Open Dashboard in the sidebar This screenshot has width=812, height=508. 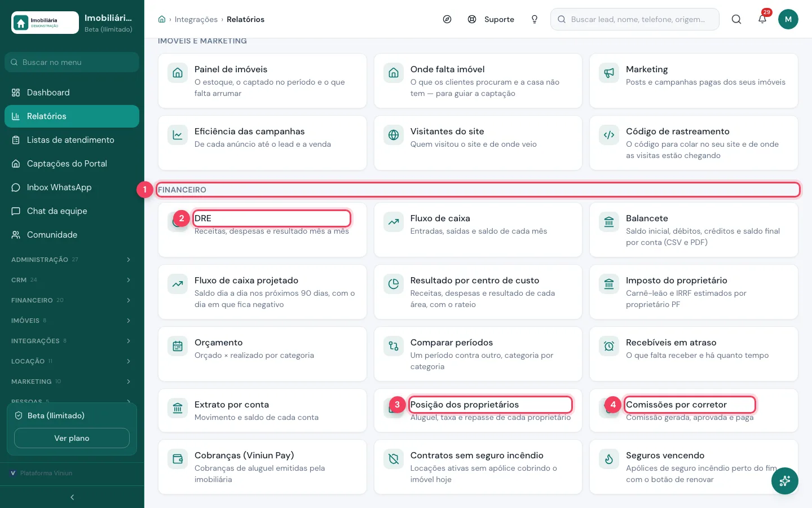tap(72, 93)
